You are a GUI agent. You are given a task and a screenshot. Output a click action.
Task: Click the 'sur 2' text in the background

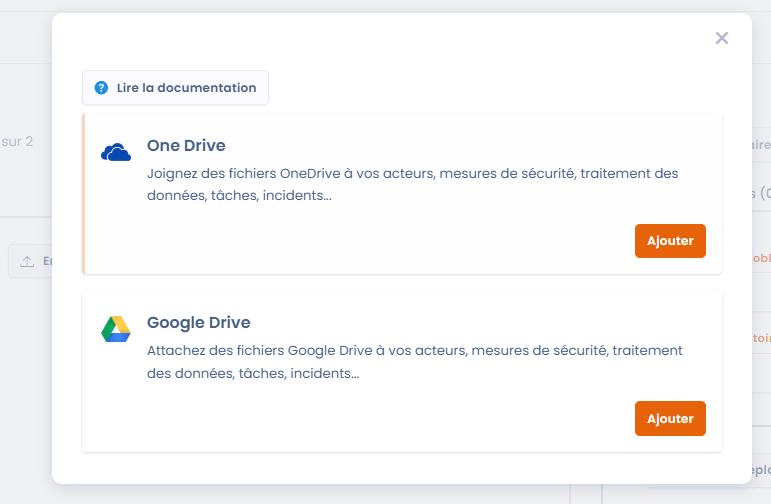click(x=18, y=141)
